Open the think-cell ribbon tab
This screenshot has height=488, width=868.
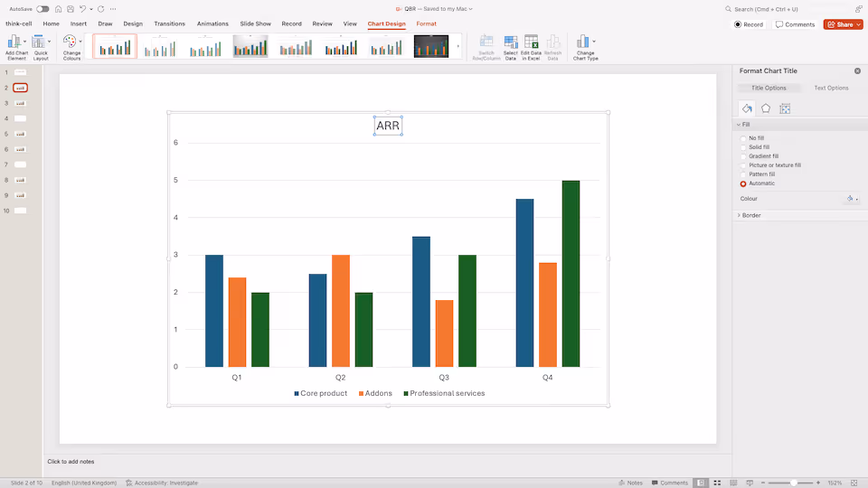18,23
